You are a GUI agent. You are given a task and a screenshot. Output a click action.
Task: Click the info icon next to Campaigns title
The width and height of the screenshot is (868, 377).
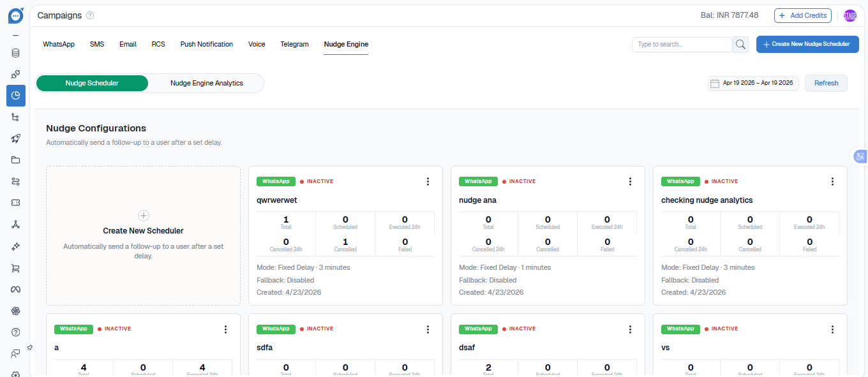(90, 15)
